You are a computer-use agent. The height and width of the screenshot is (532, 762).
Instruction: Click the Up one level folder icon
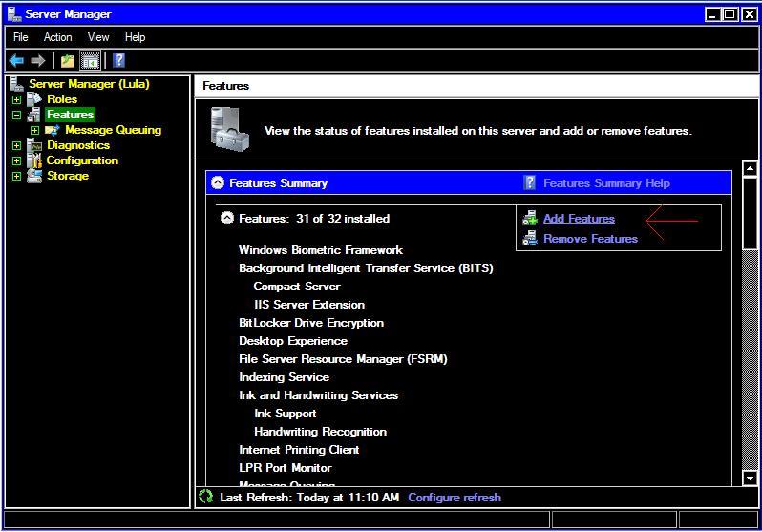[68, 61]
